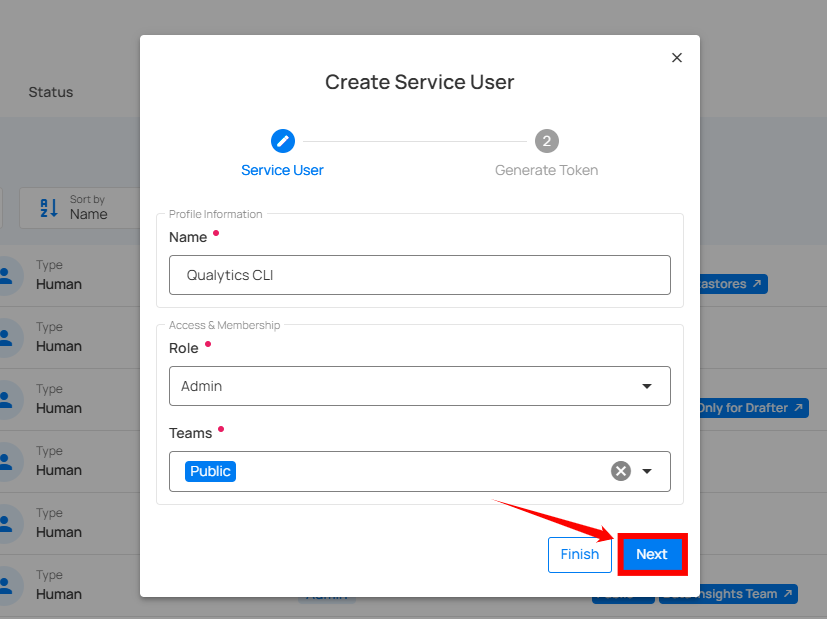Click the A-Z sort icon

pyautogui.click(x=49, y=207)
